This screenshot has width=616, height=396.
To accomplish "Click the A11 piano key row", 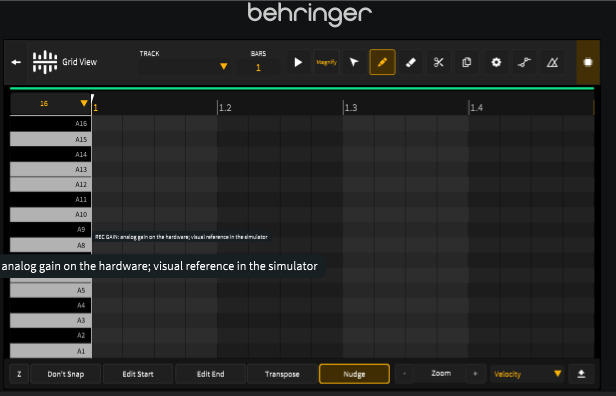I will point(50,199).
